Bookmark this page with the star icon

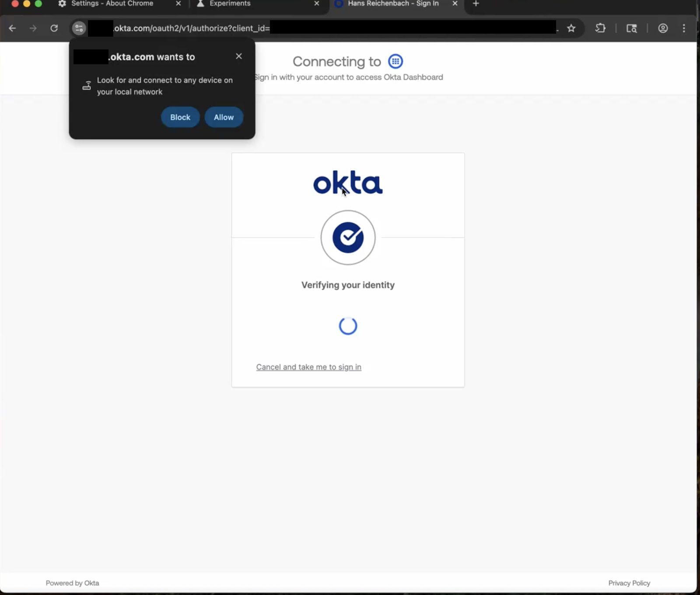571,28
